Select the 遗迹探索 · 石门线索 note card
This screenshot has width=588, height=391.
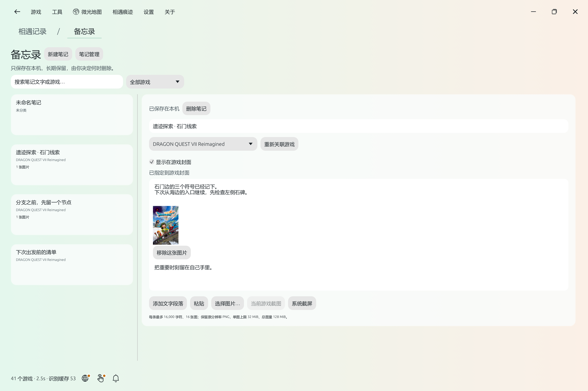pyautogui.click(x=72, y=164)
